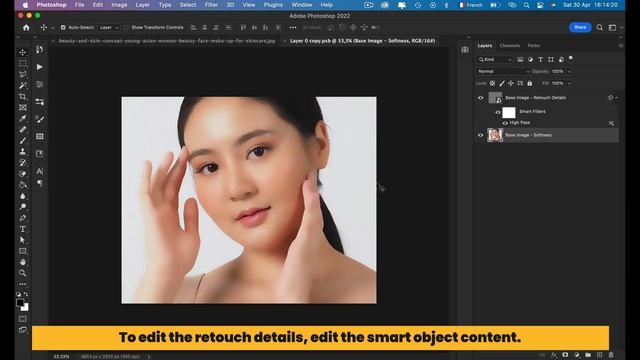Toggle layer filtering on/off switch
Screen dimensions: 640x360
[x=571, y=58]
